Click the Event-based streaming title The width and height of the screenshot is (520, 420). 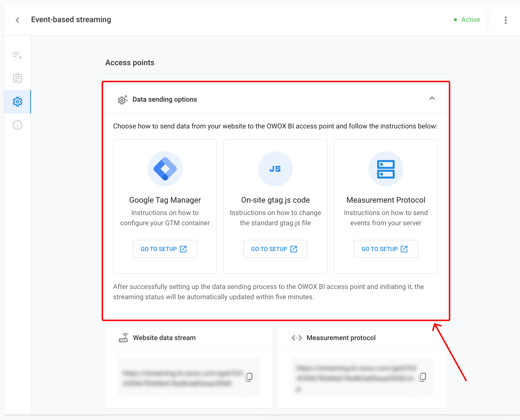[71, 20]
